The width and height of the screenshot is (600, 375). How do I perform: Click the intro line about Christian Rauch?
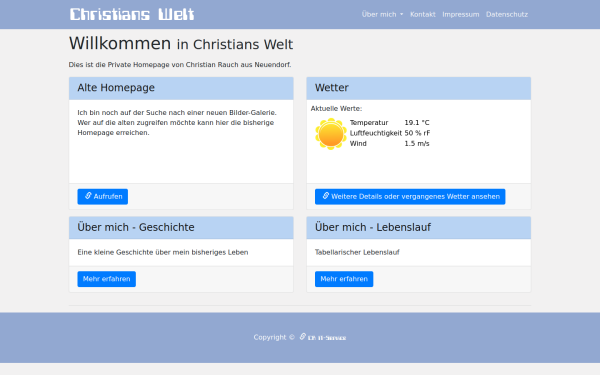180,65
